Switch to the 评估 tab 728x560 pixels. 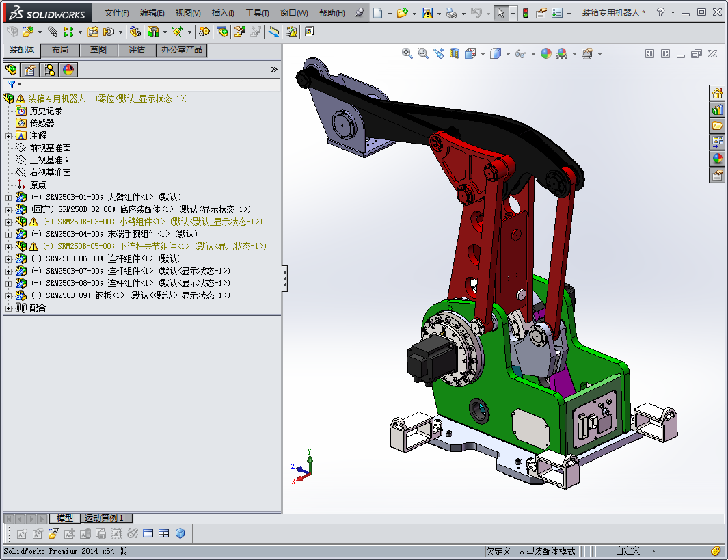[136, 50]
